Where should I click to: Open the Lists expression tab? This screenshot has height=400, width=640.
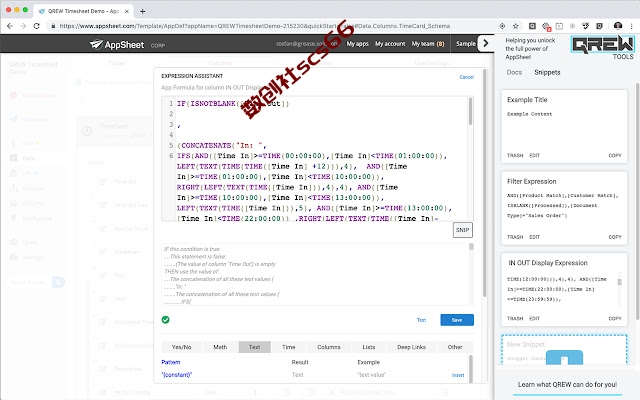[369, 347]
